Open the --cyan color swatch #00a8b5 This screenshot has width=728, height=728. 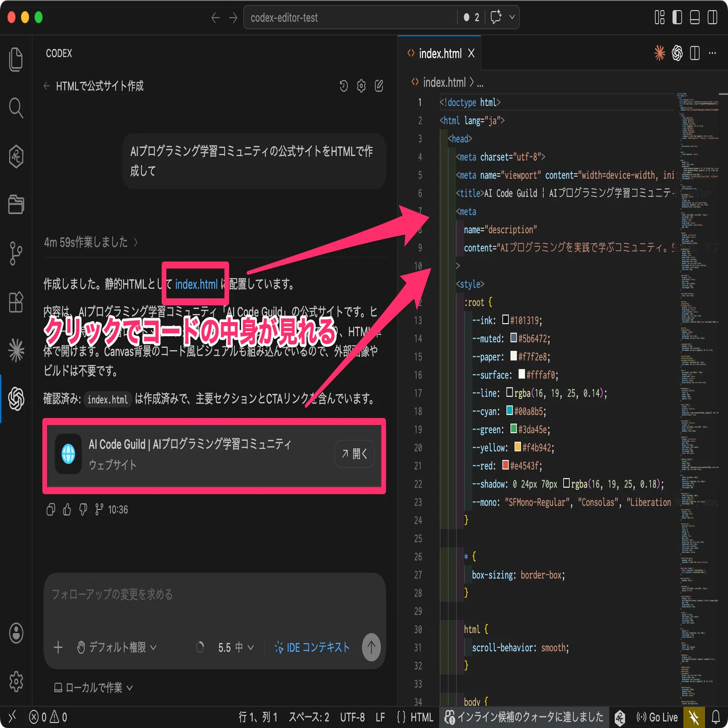[x=509, y=410]
